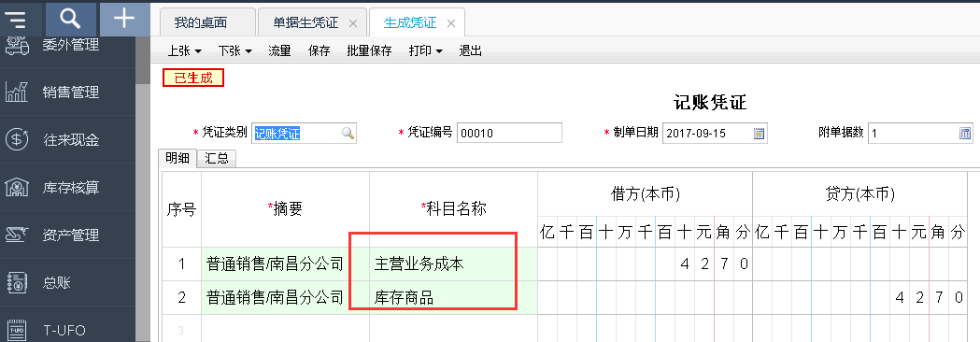Click sequence number 1 cell
The width and height of the screenshot is (980, 342).
(182, 264)
